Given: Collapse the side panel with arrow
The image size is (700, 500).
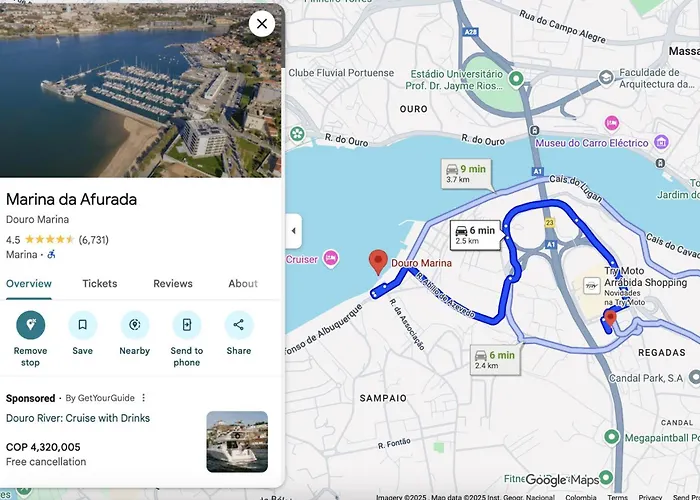Looking at the screenshot, I should click(293, 231).
